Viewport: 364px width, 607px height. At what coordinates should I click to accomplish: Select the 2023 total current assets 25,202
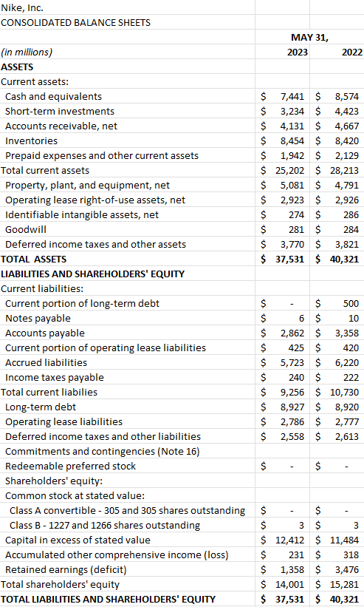pyautogui.click(x=290, y=170)
